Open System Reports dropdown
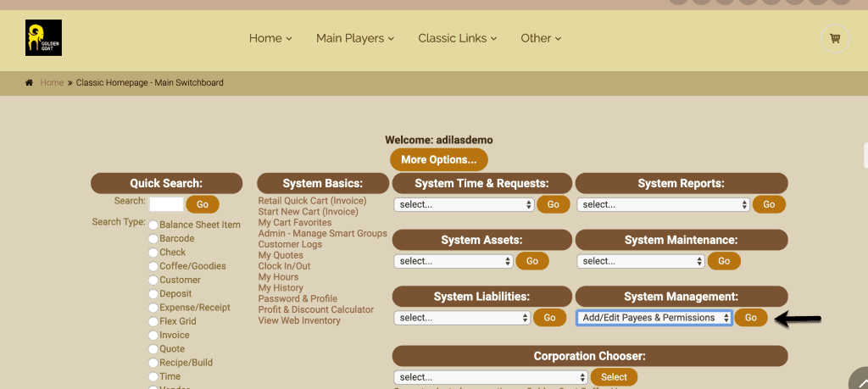 (664, 204)
